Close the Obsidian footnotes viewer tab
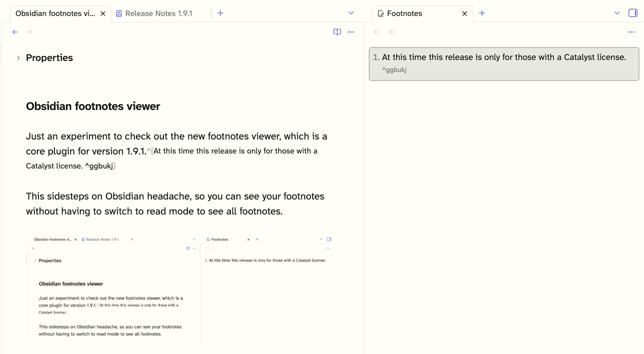Viewport: 644px width, 354px height. click(103, 13)
